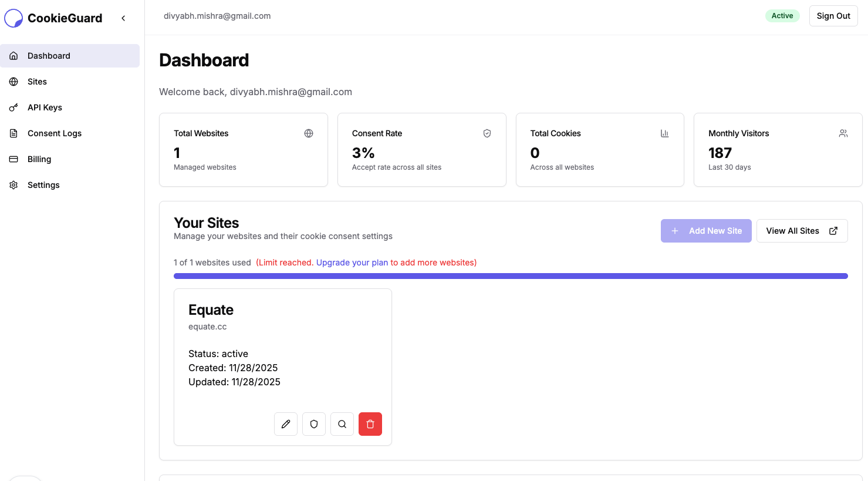The height and width of the screenshot is (481, 868).
Task: Open scan details via magnifier icon on Equate card
Action: tap(342, 423)
